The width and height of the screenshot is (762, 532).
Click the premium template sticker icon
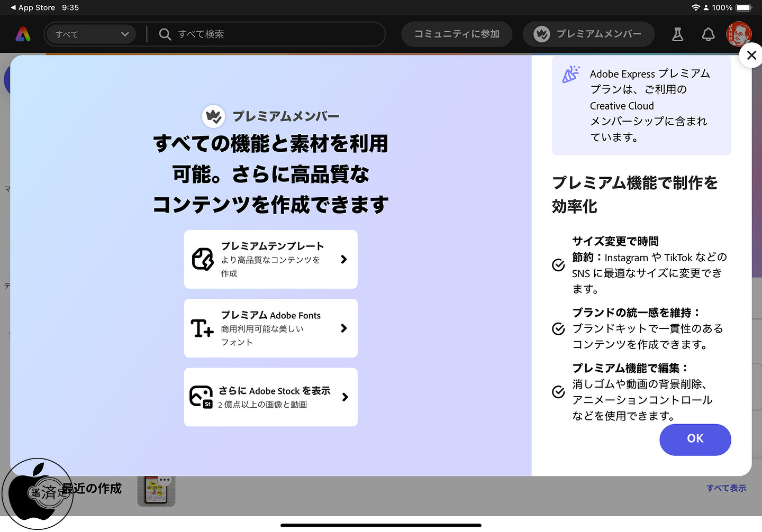coord(202,259)
